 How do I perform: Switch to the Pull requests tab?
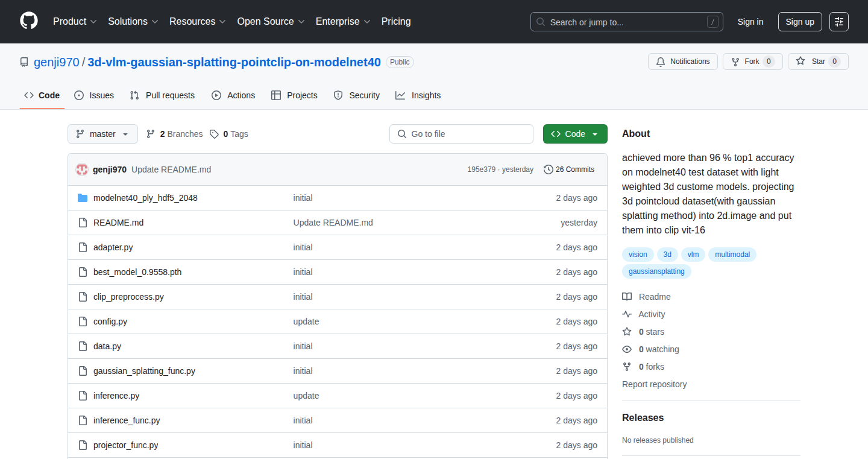coord(162,95)
